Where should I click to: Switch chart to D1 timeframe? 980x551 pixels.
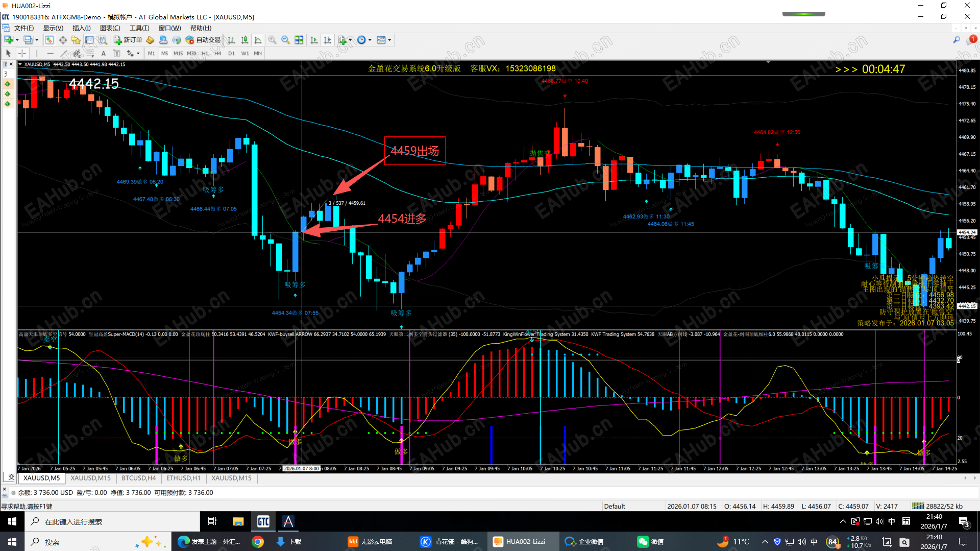231,53
